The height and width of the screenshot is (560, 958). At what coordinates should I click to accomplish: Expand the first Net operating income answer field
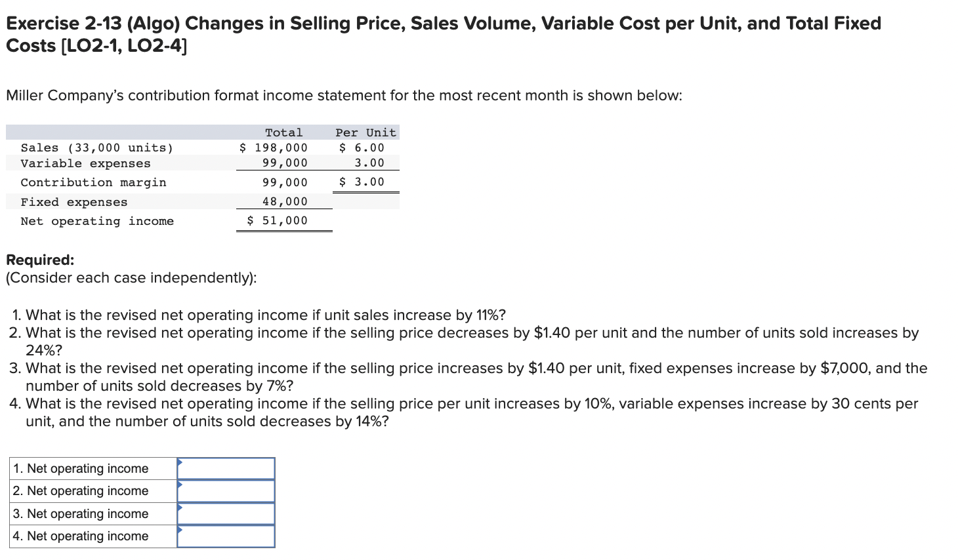[226, 468]
